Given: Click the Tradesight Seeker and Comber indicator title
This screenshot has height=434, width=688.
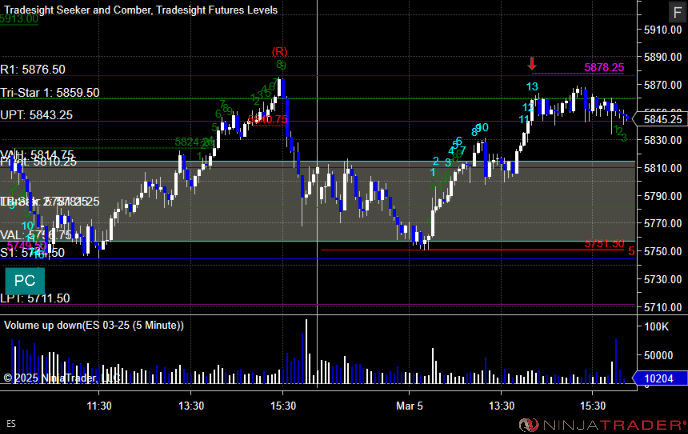Looking at the screenshot, I should coord(78,10).
